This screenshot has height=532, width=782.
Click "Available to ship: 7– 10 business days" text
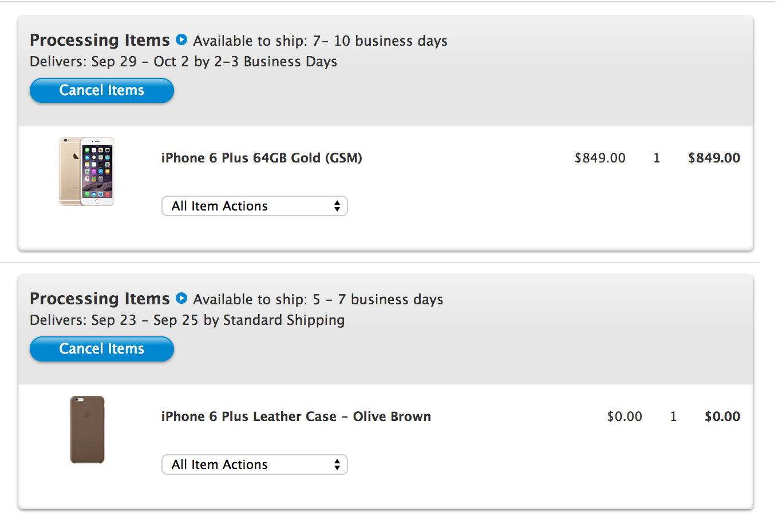[320, 41]
